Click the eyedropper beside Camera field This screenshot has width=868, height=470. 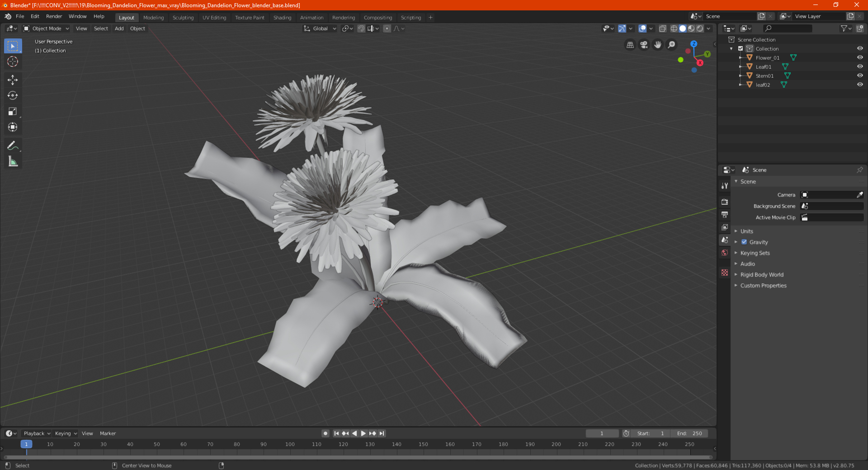click(859, 195)
